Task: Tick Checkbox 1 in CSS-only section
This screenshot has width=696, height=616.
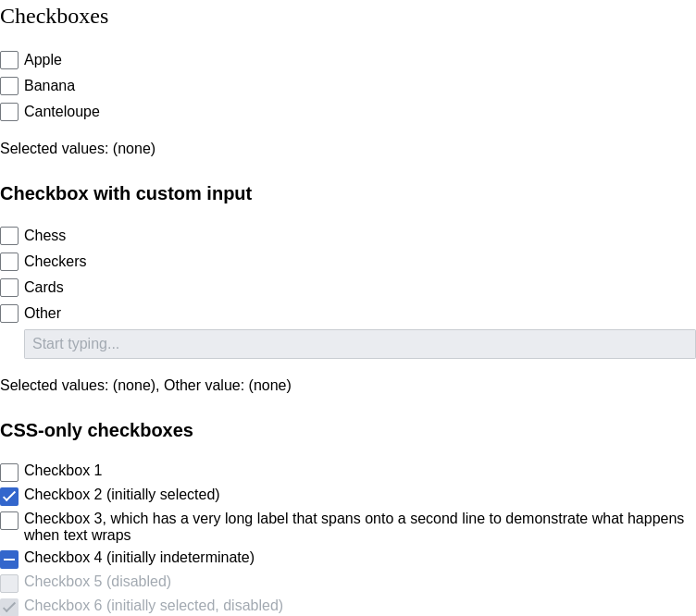Action: (9, 473)
